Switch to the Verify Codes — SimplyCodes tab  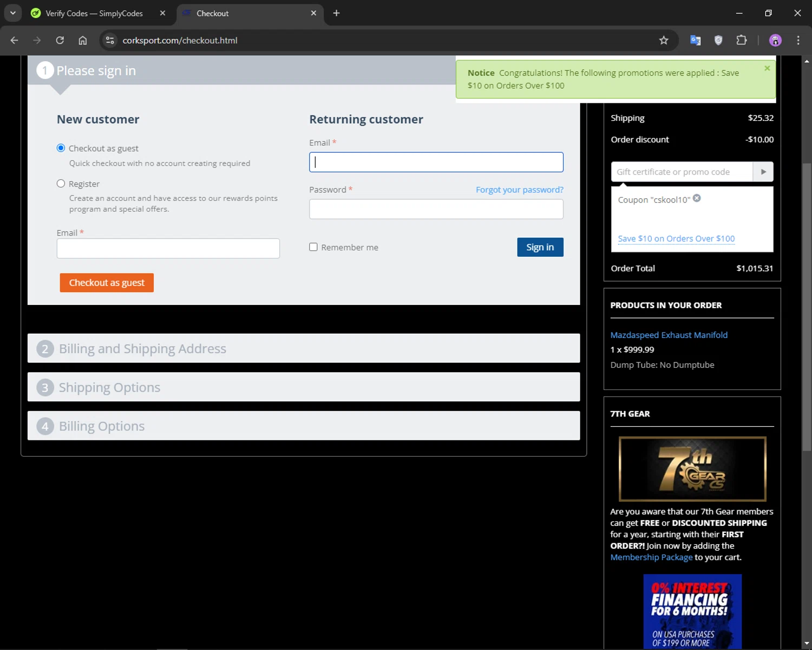click(94, 13)
